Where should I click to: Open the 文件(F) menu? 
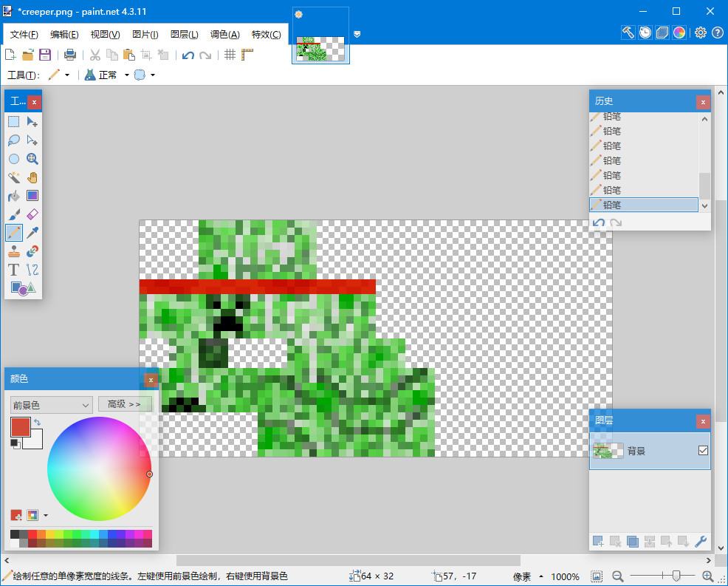click(x=24, y=35)
